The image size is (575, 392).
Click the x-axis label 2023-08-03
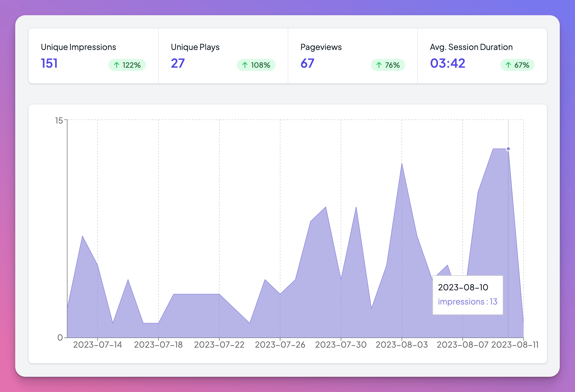click(402, 345)
